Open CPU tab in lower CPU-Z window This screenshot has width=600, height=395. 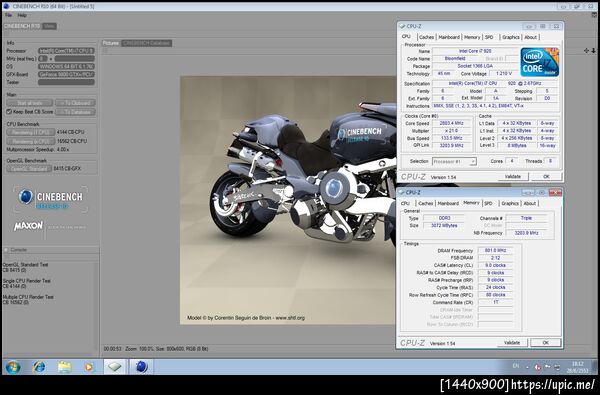(x=405, y=203)
